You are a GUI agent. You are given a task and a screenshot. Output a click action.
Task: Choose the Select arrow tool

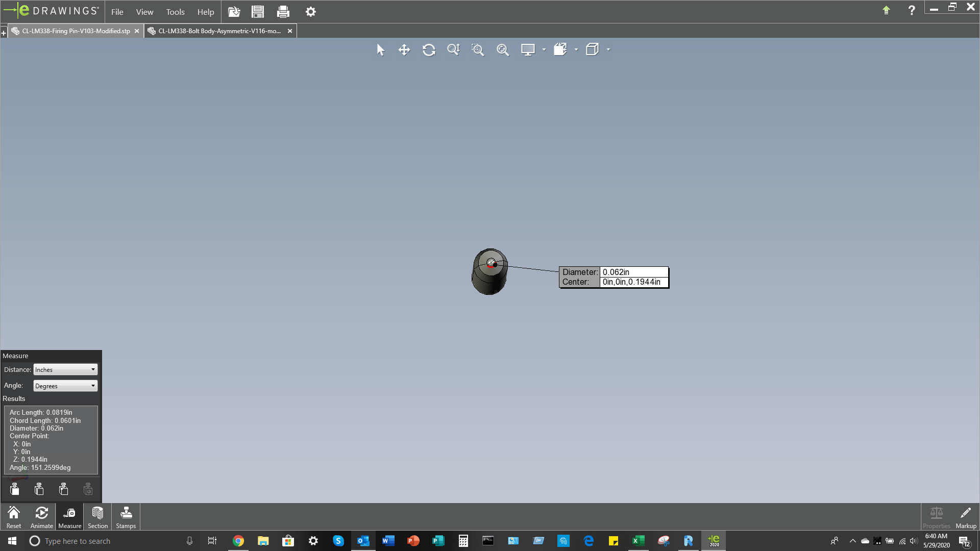[x=380, y=49]
